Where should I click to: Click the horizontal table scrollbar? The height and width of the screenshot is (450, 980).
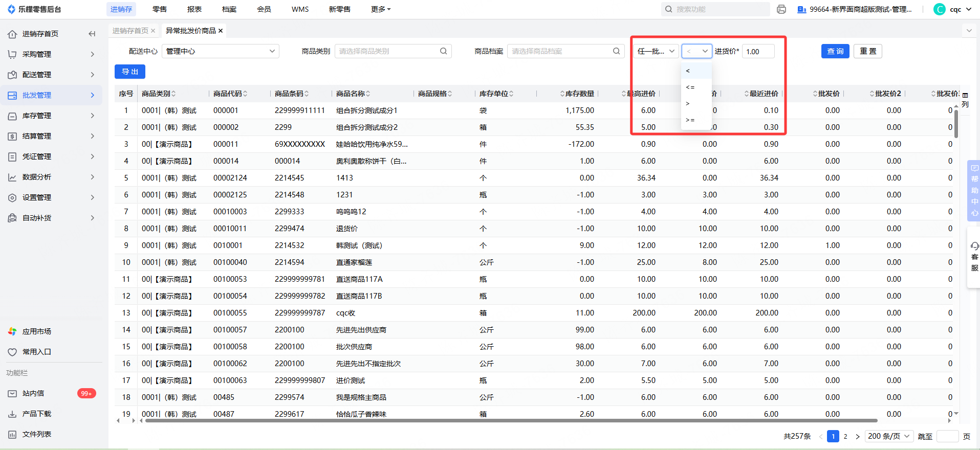511,421
